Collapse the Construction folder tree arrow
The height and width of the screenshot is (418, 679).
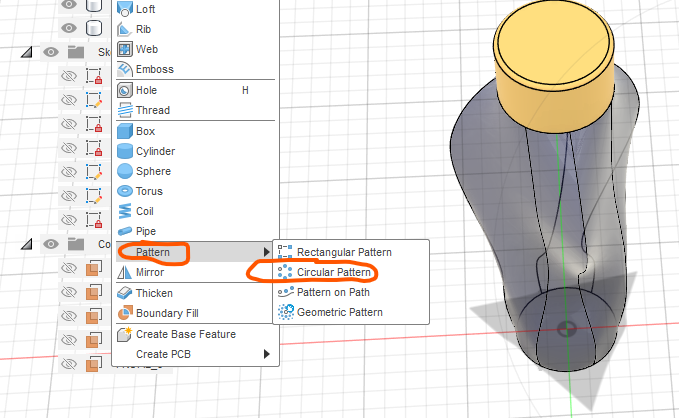click(x=26, y=244)
